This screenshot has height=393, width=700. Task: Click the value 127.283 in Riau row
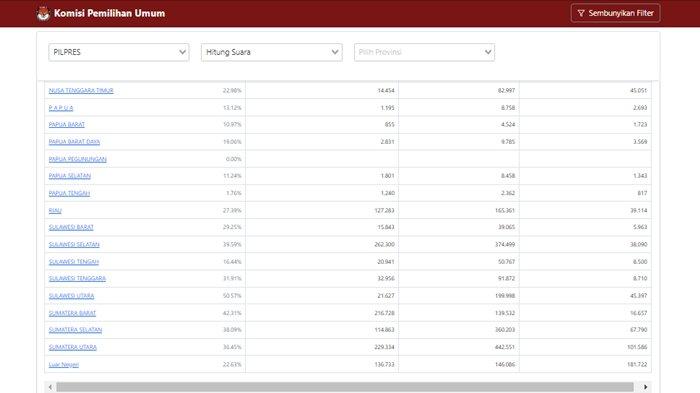[384, 211]
